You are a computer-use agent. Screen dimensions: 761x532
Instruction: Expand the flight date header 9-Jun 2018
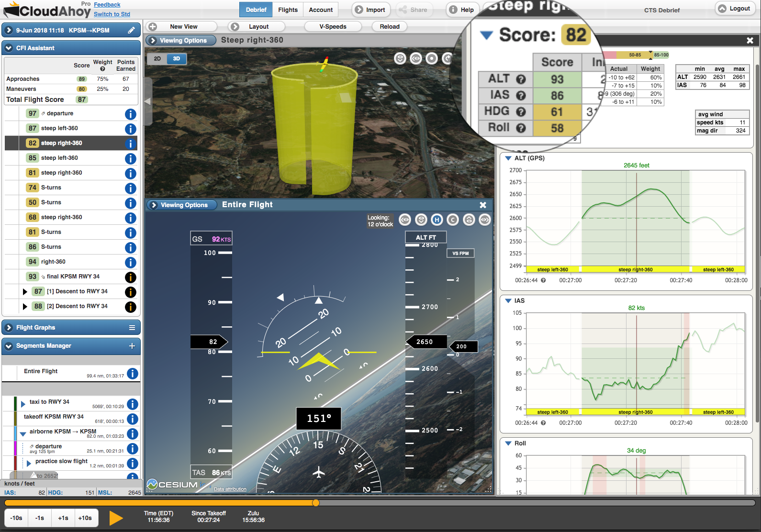(9, 30)
